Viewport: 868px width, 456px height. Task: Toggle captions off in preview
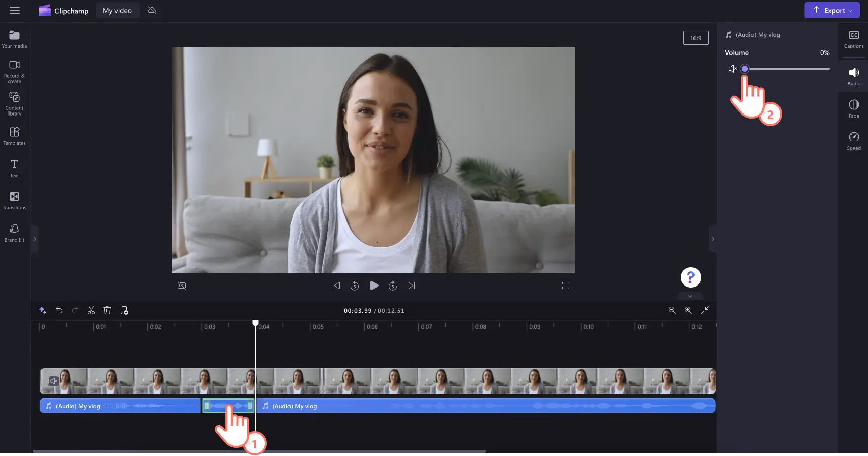point(182,286)
